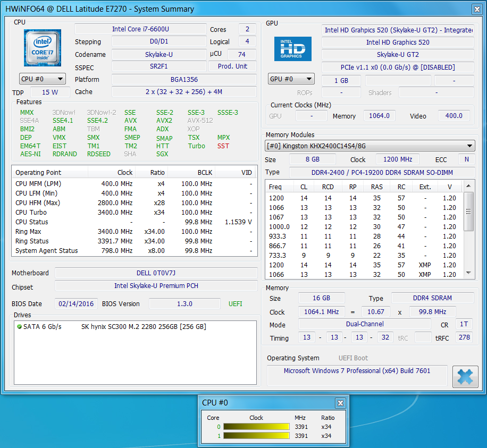Click the Dual-Channel mode field
This screenshot has width=487, height=448.
pos(365,324)
